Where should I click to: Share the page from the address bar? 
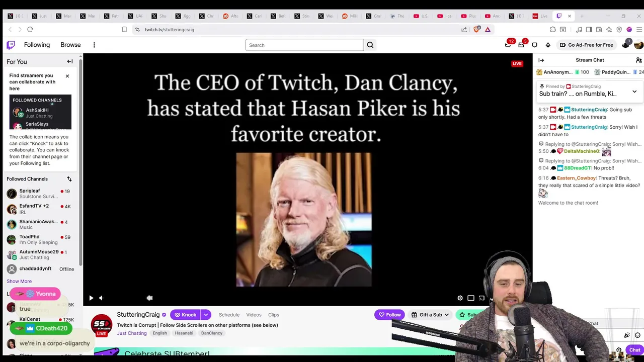pos(464,30)
